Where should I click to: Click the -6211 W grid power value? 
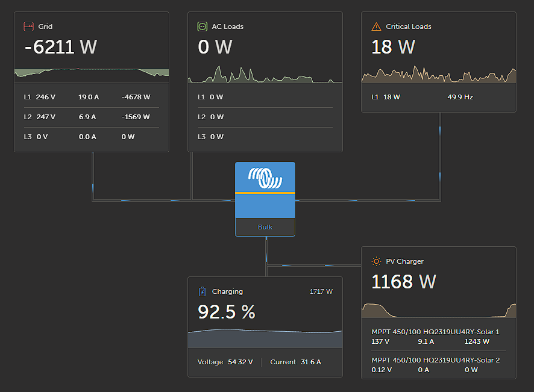pyautogui.click(x=61, y=47)
